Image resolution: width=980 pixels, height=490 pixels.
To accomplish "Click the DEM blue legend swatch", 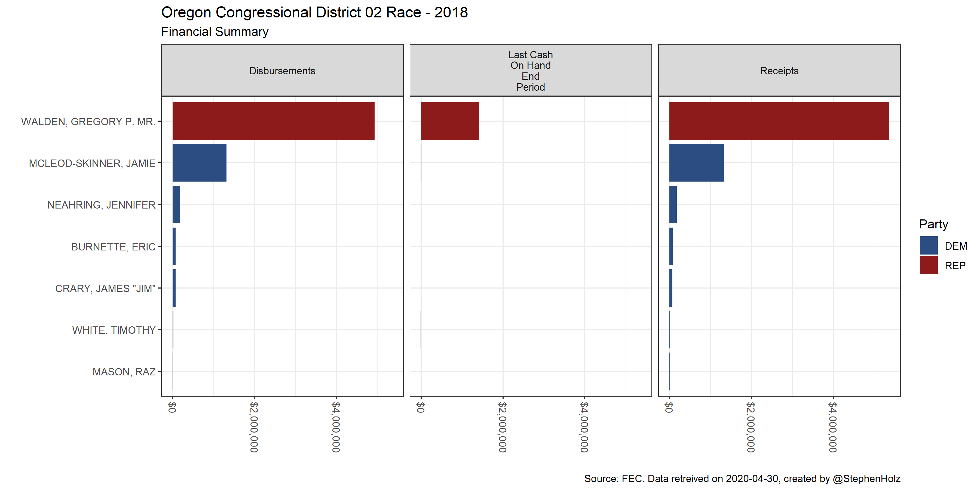I will (x=928, y=245).
